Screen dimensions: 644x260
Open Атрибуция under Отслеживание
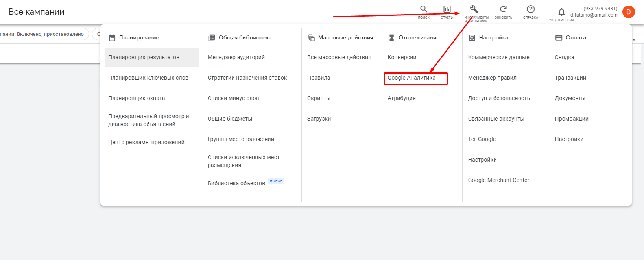tap(402, 98)
